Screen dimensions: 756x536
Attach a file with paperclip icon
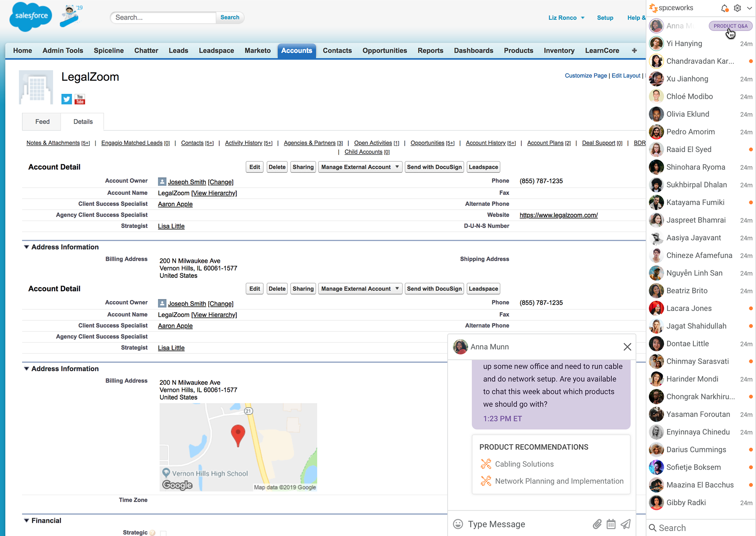[597, 524]
